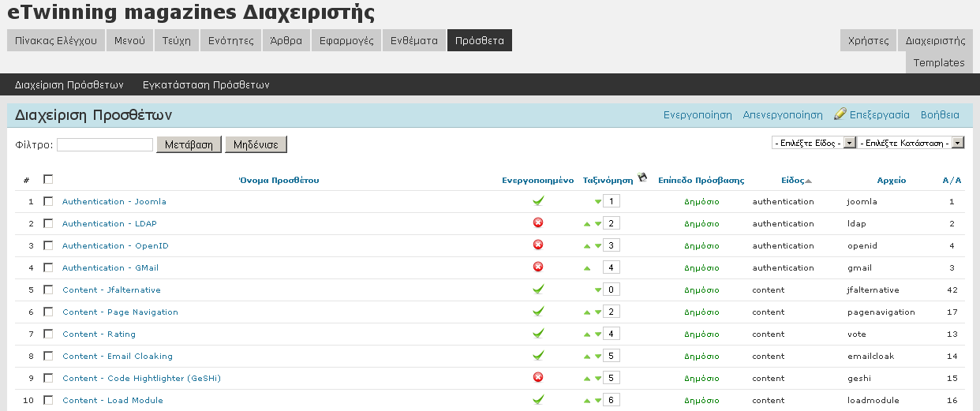Open Εγκατάσταση Προσθέτων submenu item
The height and width of the screenshot is (411, 980).
(207, 84)
